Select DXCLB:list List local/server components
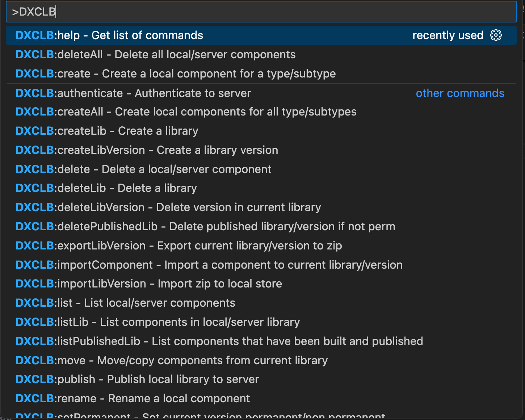The height and width of the screenshot is (420, 525). pos(125,303)
